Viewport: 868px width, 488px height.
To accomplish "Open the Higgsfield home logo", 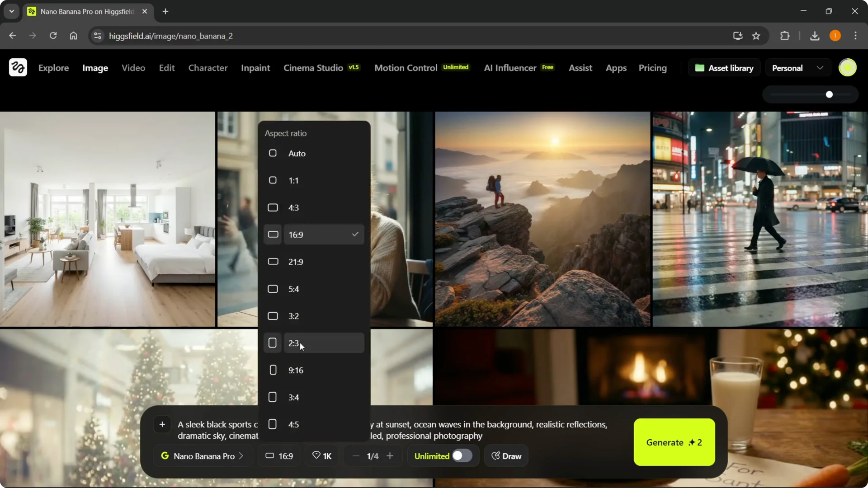I will click(17, 67).
